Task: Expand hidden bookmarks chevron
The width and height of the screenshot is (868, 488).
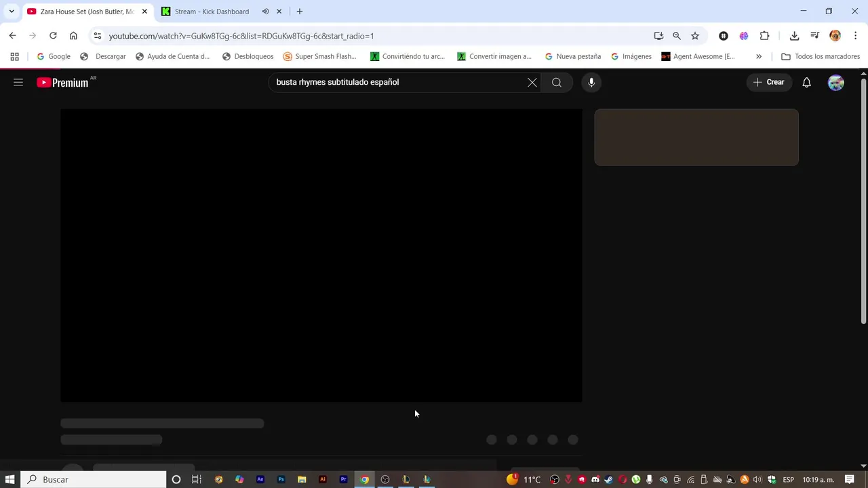Action: tap(759, 56)
